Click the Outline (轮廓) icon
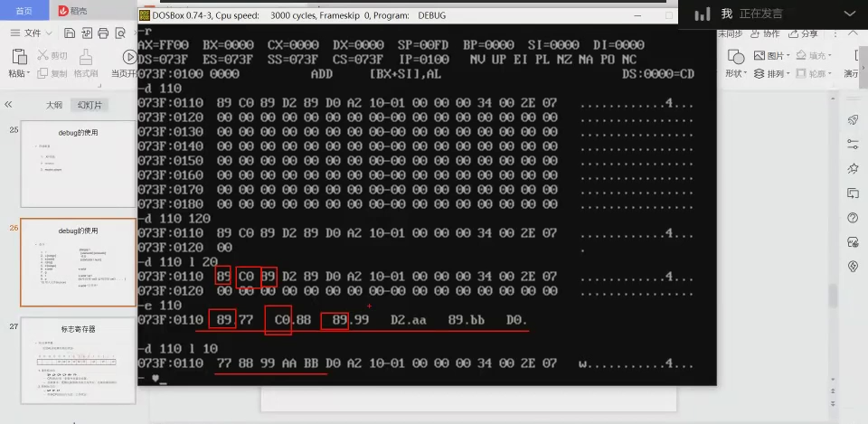The image size is (868, 424). click(x=801, y=73)
